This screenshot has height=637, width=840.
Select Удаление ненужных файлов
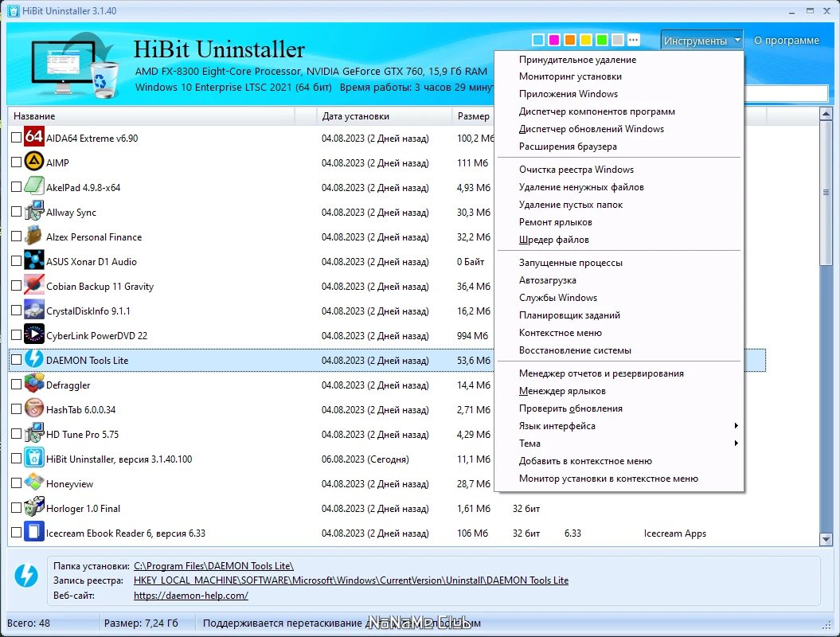[x=619, y=187]
